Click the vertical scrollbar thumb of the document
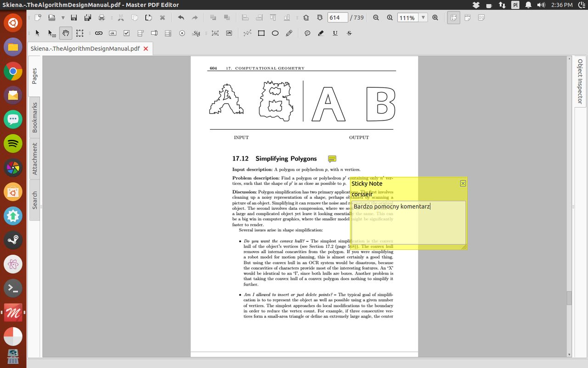 (569, 298)
